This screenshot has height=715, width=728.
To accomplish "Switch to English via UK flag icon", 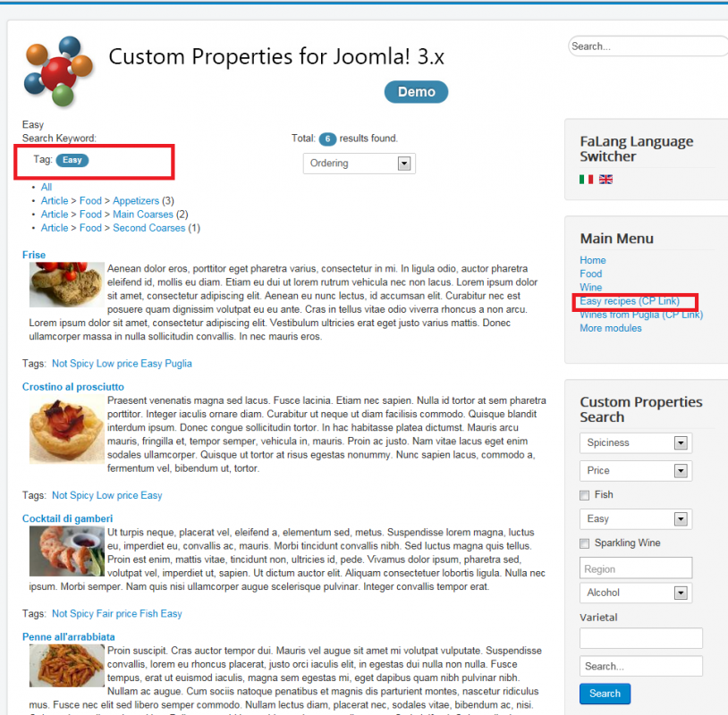I will (x=605, y=179).
